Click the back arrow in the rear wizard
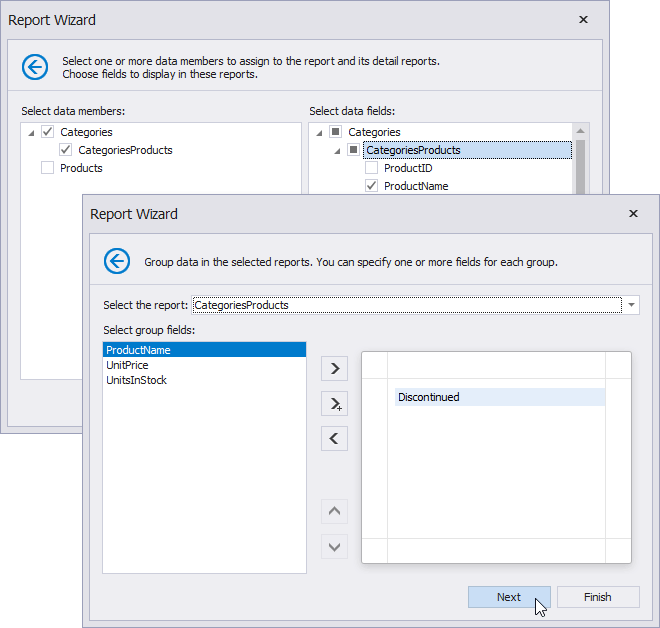This screenshot has width=660, height=628. pyautogui.click(x=35, y=67)
